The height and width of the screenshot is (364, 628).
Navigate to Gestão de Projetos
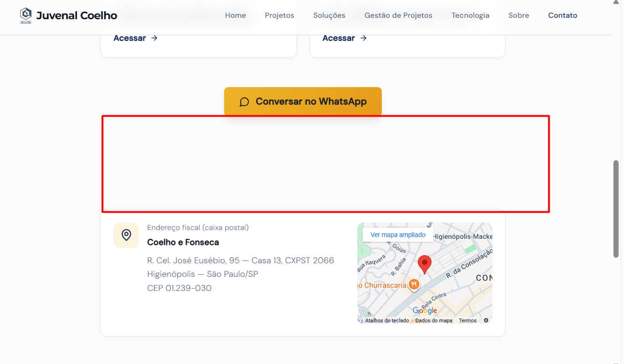pos(398,15)
